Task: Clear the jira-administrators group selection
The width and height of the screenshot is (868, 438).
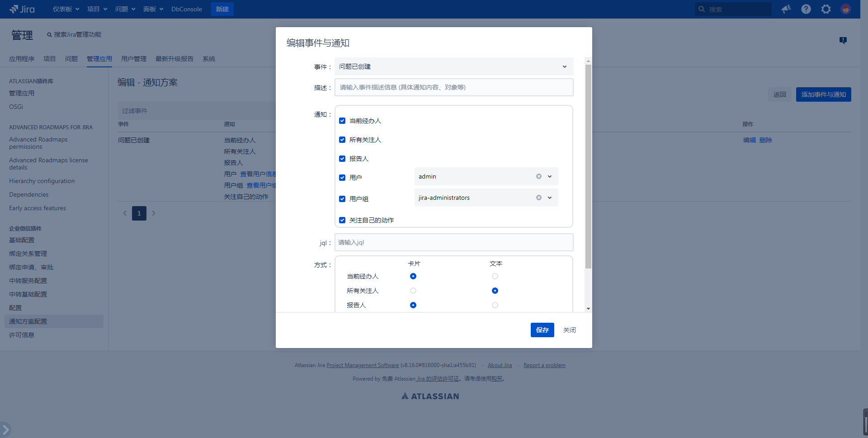Action: (x=539, y=198)
